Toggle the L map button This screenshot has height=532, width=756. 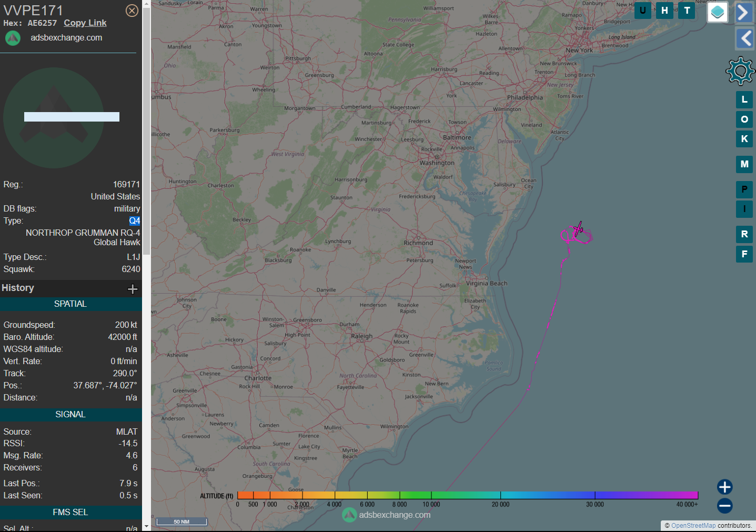(744, 99)
